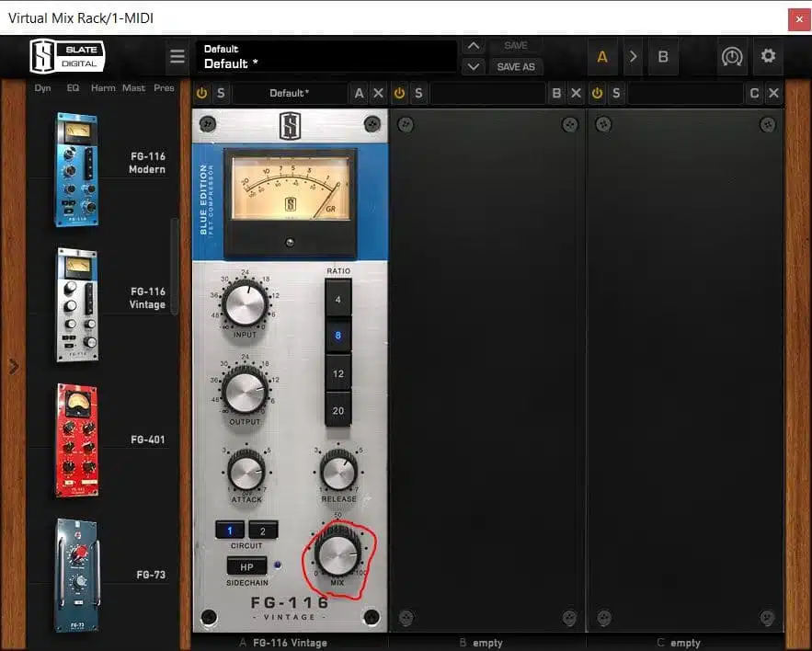Solo rack slot C
This screenshot has height=651, width=812.
pyautogui.click(x=616, y=93)
